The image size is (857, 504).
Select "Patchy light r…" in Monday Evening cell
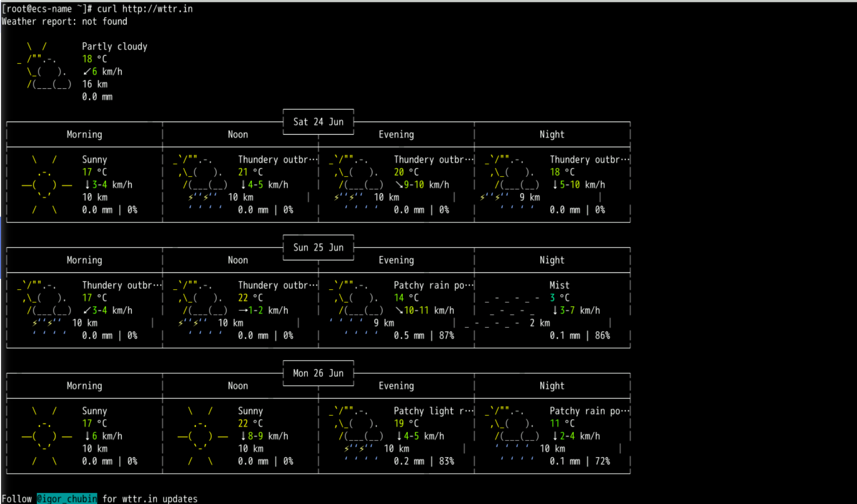[x=434, y=411]
